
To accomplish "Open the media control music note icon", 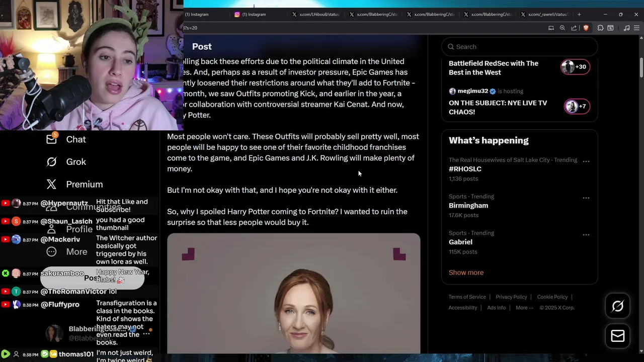I will pyautogui.click(x=626, y=28).
